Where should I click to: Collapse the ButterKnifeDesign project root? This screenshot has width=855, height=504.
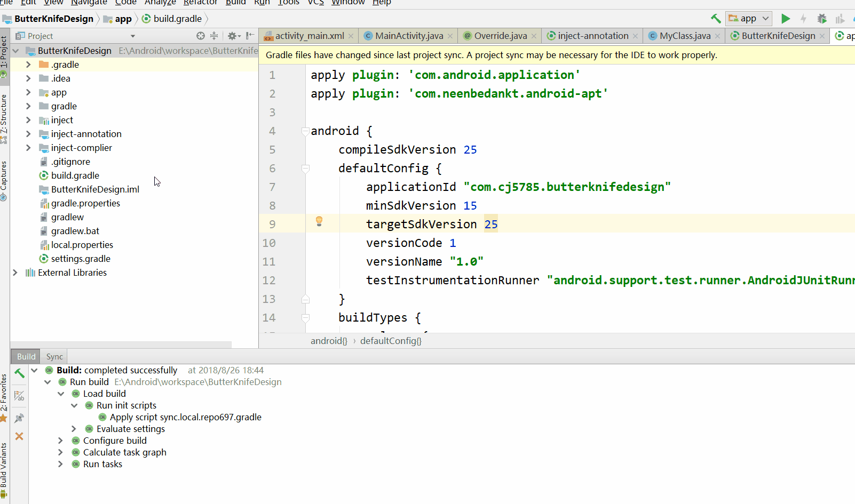(x=15, y=51)
